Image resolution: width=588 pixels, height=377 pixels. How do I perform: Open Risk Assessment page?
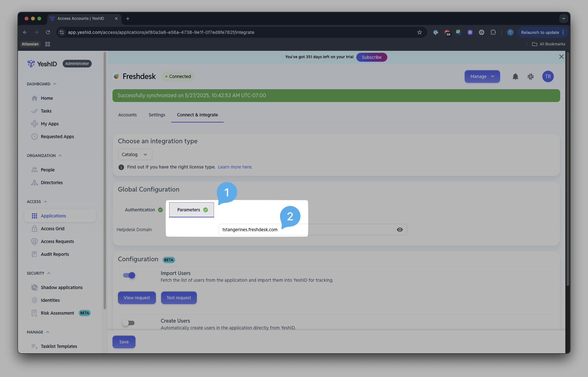[57, 313]
